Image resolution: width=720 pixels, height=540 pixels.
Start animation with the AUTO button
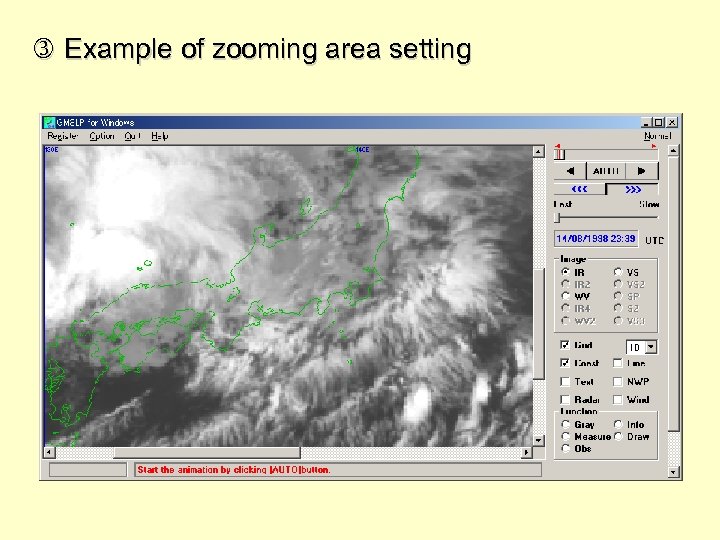coord(606,171)
